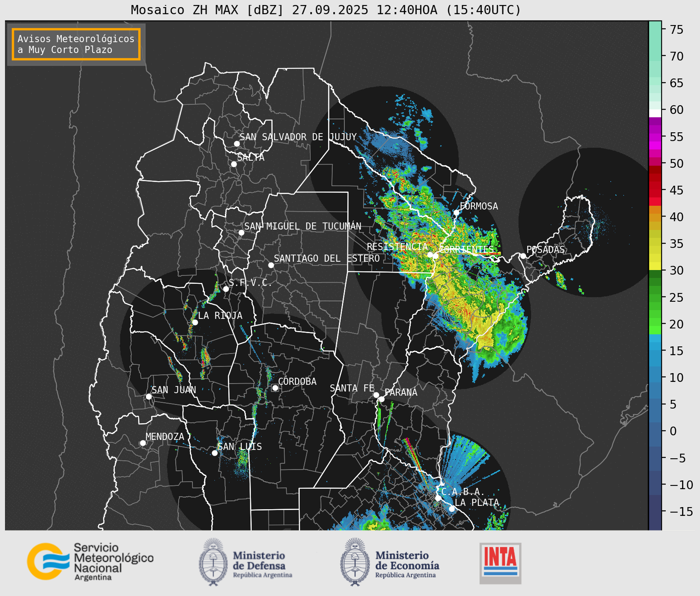Select the Formosa city marker dot
This screenshot has height=596, width=700.
457,212
